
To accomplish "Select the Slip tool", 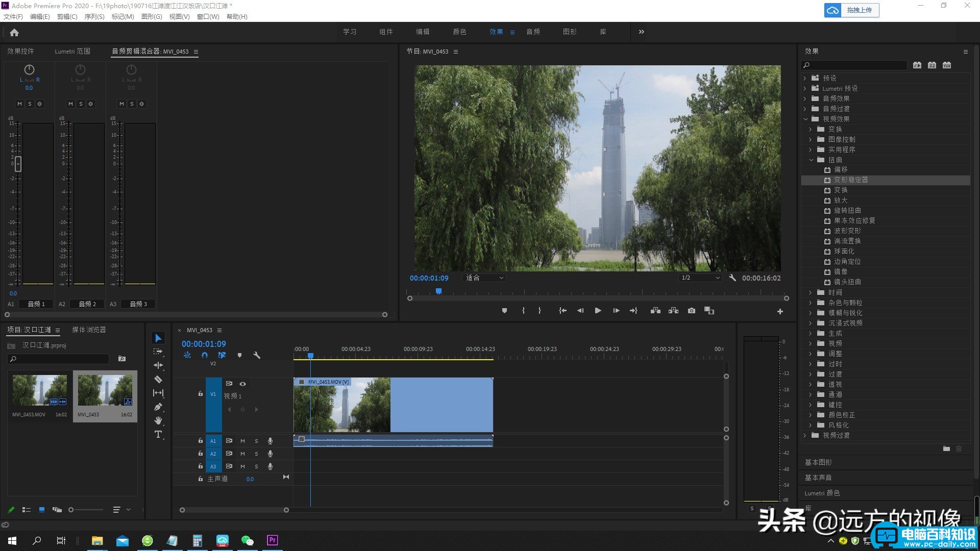I will pyautogui.click(x=158, y=393).
